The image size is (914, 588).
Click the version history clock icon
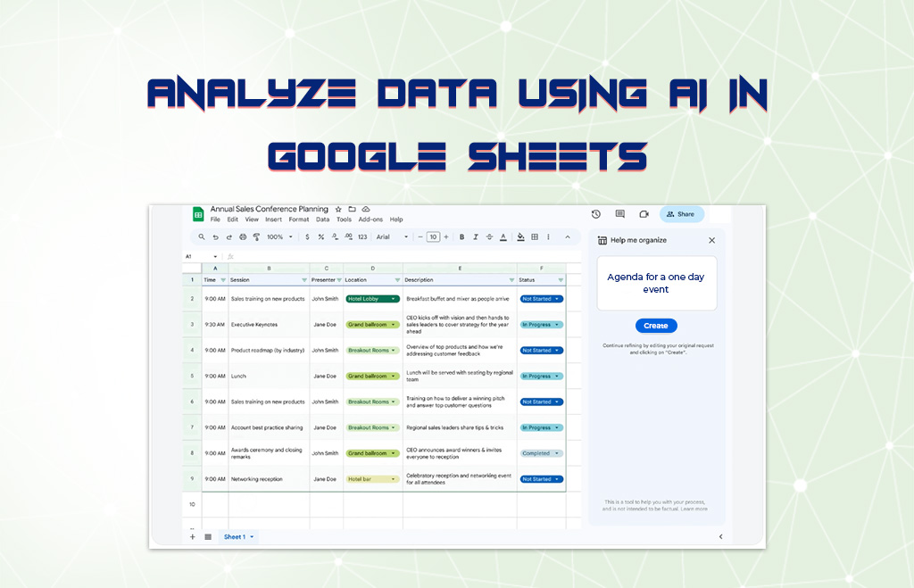595,214
